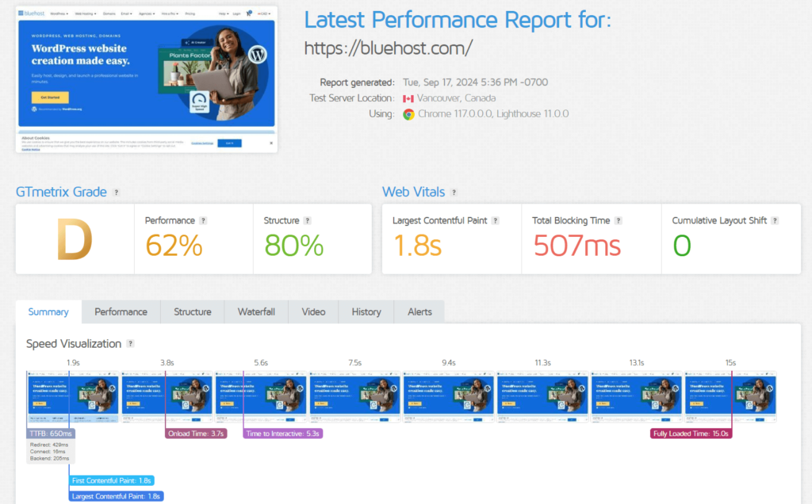Click the Backend: 206ms detail
The width and height of the screenshot is (812, 504).
tap(50, 459)
